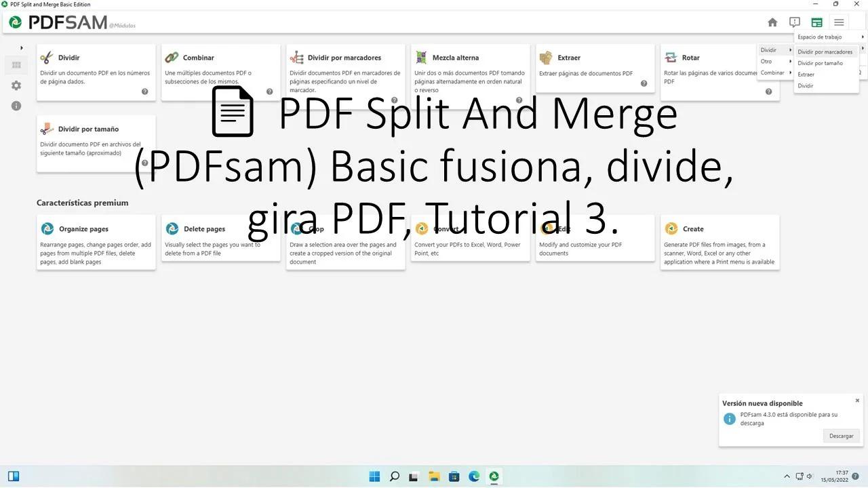Open settings via the gear icon in sidebar
The image size is (868, 488).
click(x=16, y=85)
